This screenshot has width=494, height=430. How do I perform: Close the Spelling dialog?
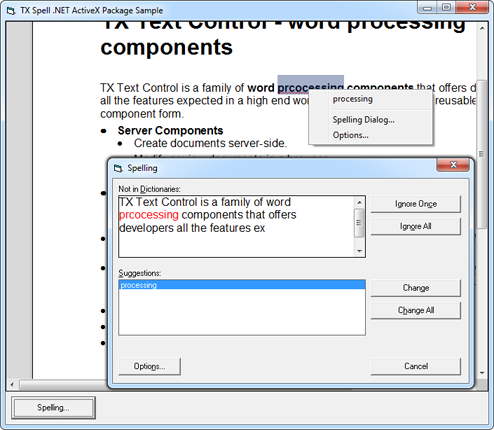coord(453,165)
